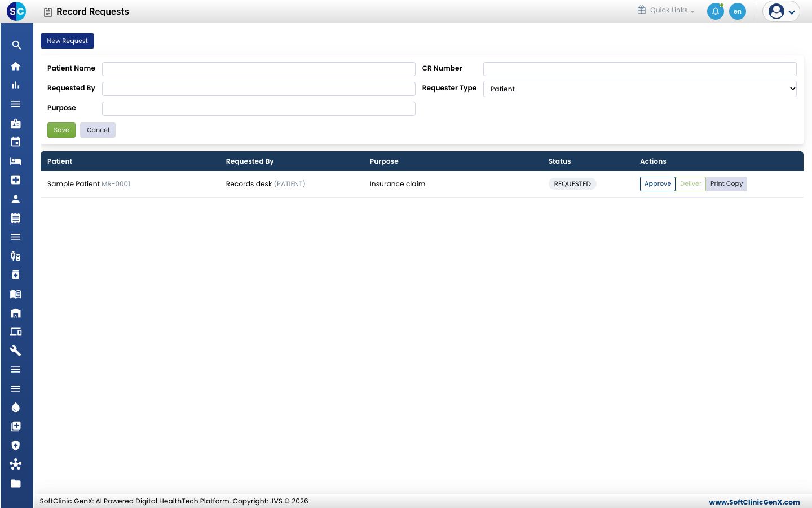
Task: Open the open-book icon in sidebar
Action: point(16,294)
